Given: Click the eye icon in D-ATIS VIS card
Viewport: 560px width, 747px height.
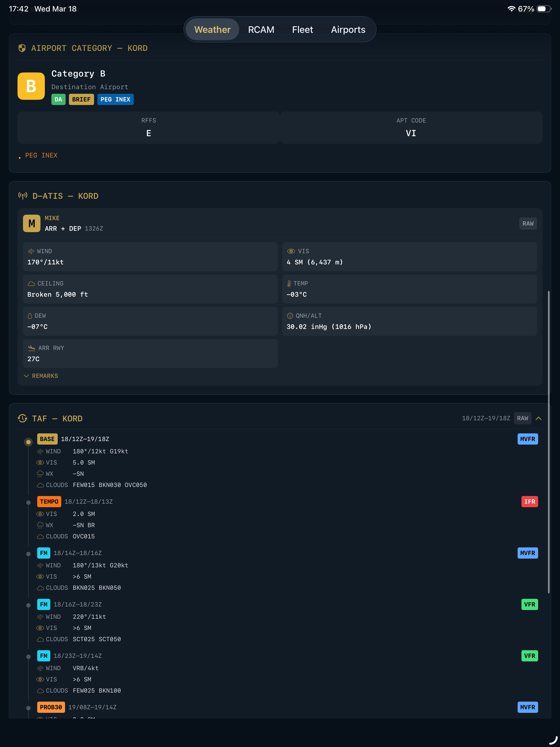Looking at the screenshot, I should click(x=291, y=251).
